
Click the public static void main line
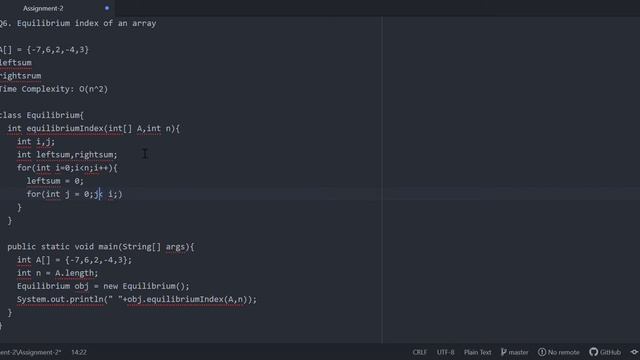[x=101, y=247]
